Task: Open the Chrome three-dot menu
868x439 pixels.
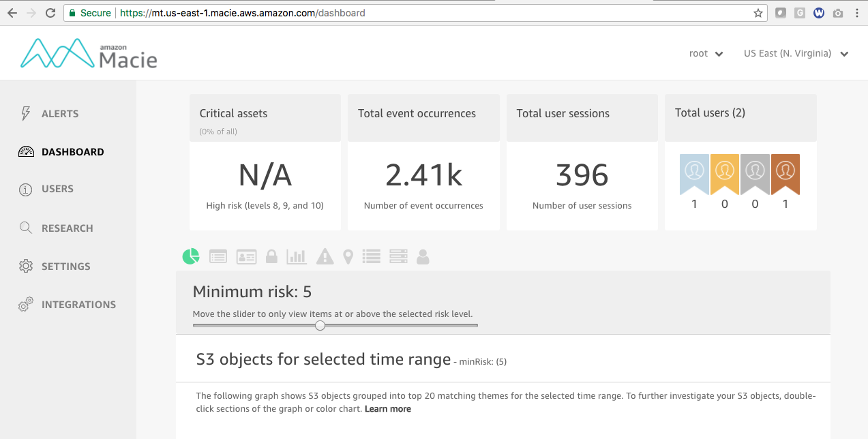Action: [x=856, y=13]
